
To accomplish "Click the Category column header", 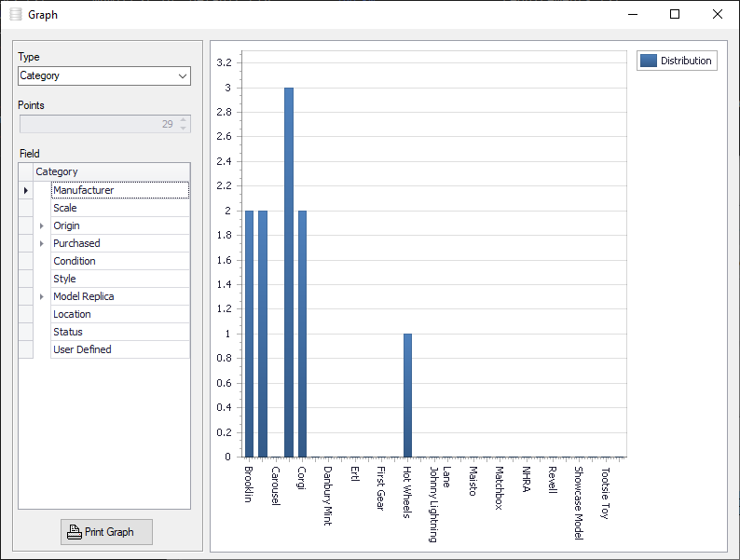I will [x=112, y=171].
